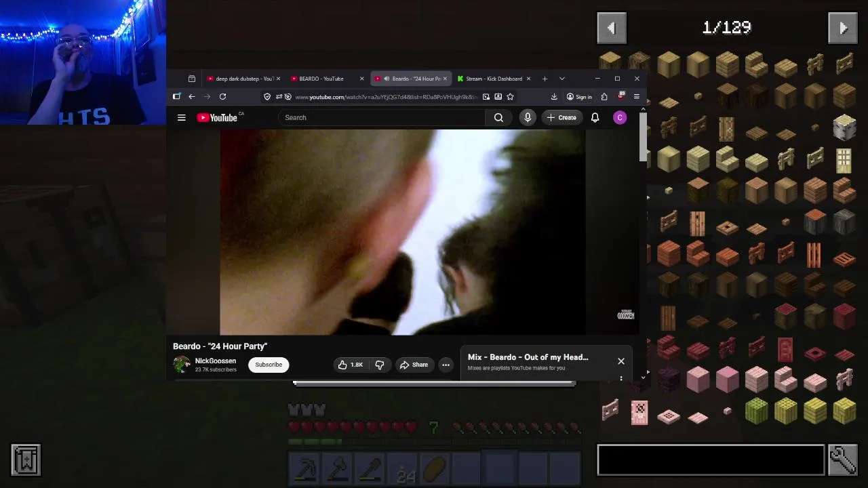Image resolution: width=868 pixels, height=488 pixels.
Task: Click the YouTube search magnifier button
Action: pyautogui.click(x=498, y=118)
